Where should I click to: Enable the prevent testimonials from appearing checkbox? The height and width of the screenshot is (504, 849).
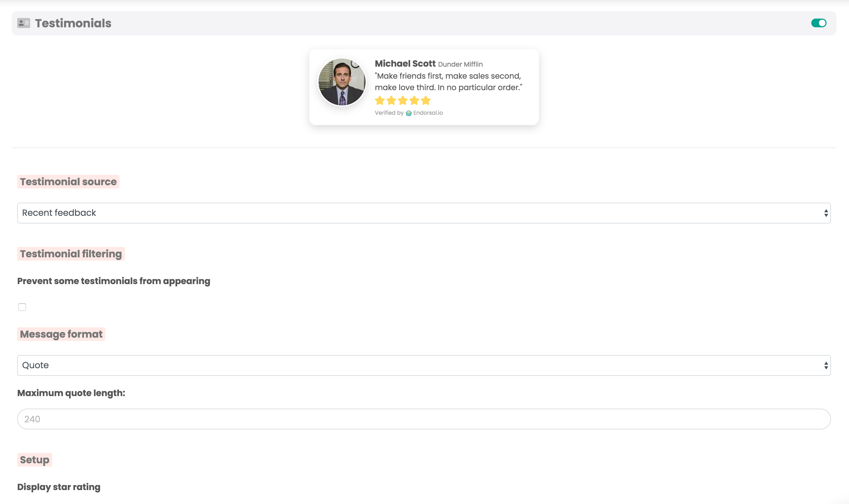point(22,307)
